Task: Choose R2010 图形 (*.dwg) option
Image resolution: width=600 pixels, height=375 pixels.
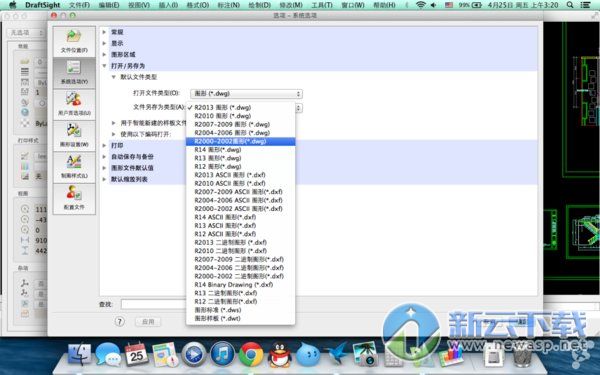Action: pos(240,116)
